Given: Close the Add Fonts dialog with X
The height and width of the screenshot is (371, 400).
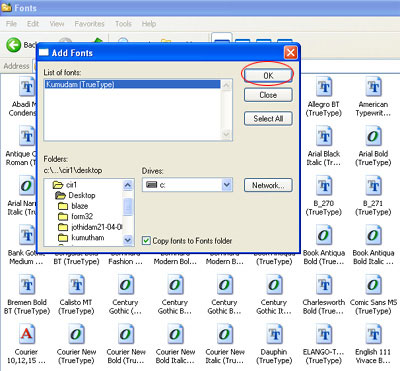Looking at the screenshot, I should point(290,52).
